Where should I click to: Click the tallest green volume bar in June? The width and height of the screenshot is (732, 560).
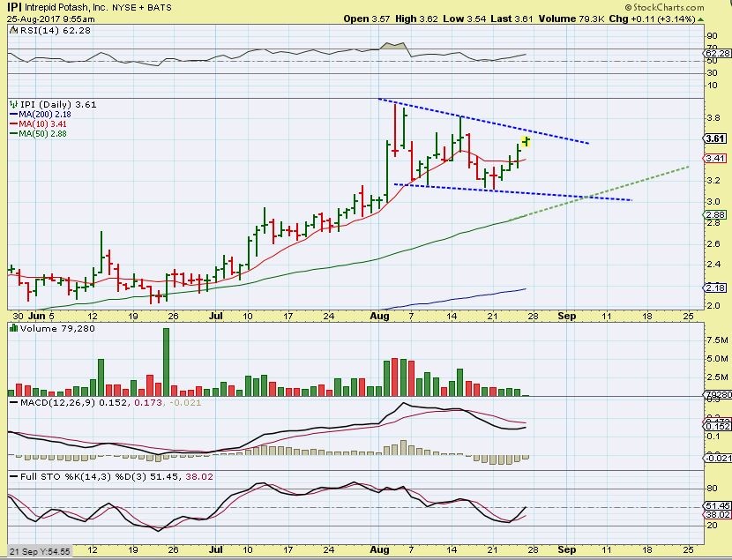pyautogui.click(x=165, y=362)
